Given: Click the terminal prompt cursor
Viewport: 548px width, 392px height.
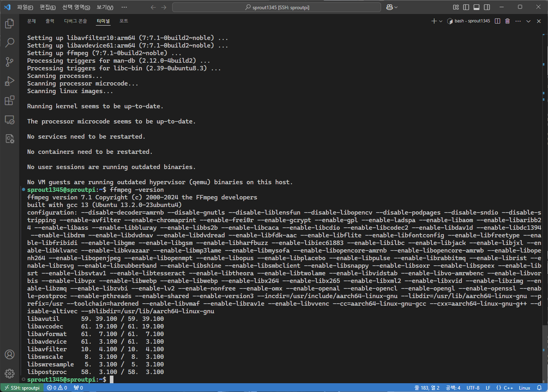Looking at the screenshot, I should pyautogui.click(x=112, y=379).
